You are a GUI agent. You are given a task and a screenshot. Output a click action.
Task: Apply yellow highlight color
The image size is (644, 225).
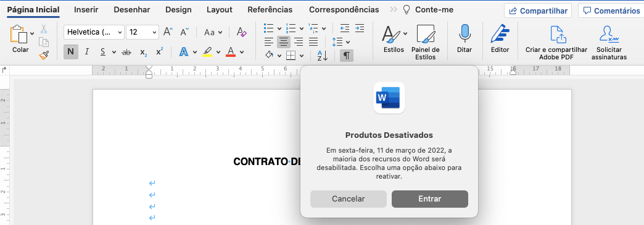(x=207, y=52)
